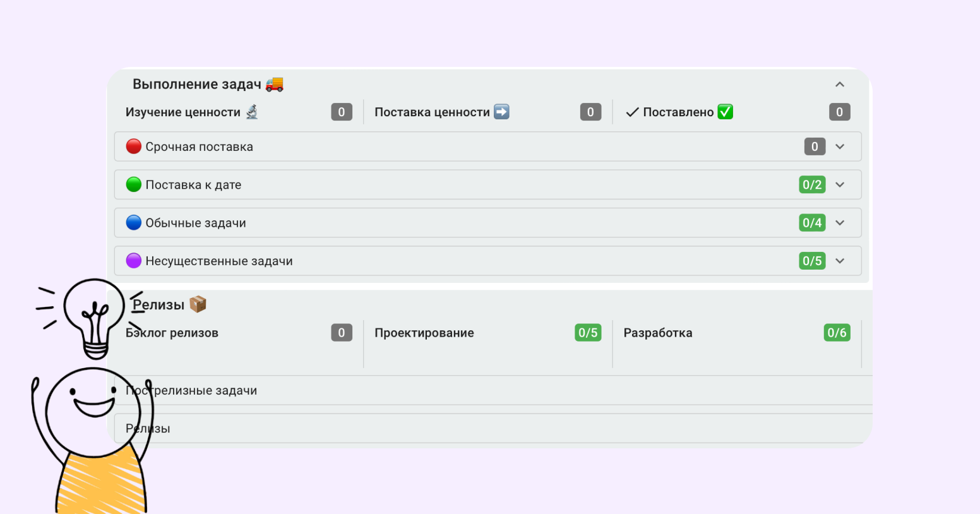The height and width of the screenshot is (514, 980).
Task: Click the package icon beside Релизы heading
Action: coord(198,304)
